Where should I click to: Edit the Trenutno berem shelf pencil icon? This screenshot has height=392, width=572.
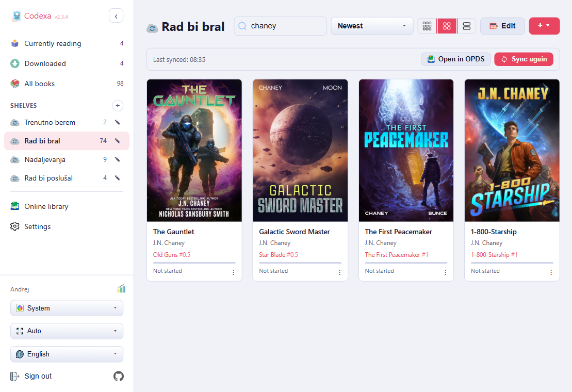pos(118,123)
